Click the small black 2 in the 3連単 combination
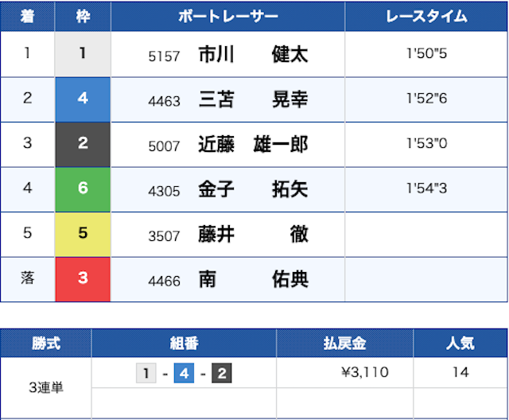This screenshot has width=509, height=420. click(x=221, y=372)
